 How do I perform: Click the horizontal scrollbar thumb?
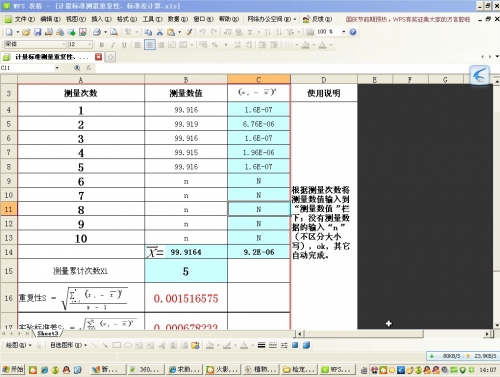click(x=364, y=333)
